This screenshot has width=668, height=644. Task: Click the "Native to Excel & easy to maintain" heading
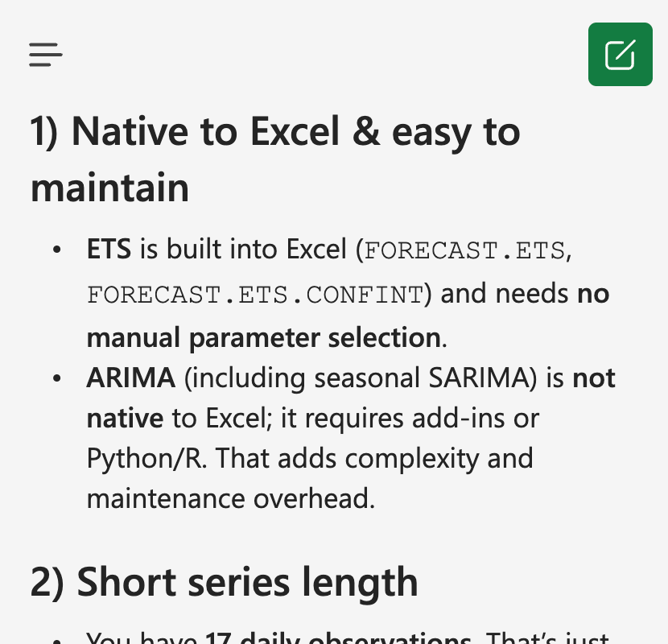coord(275,159)
